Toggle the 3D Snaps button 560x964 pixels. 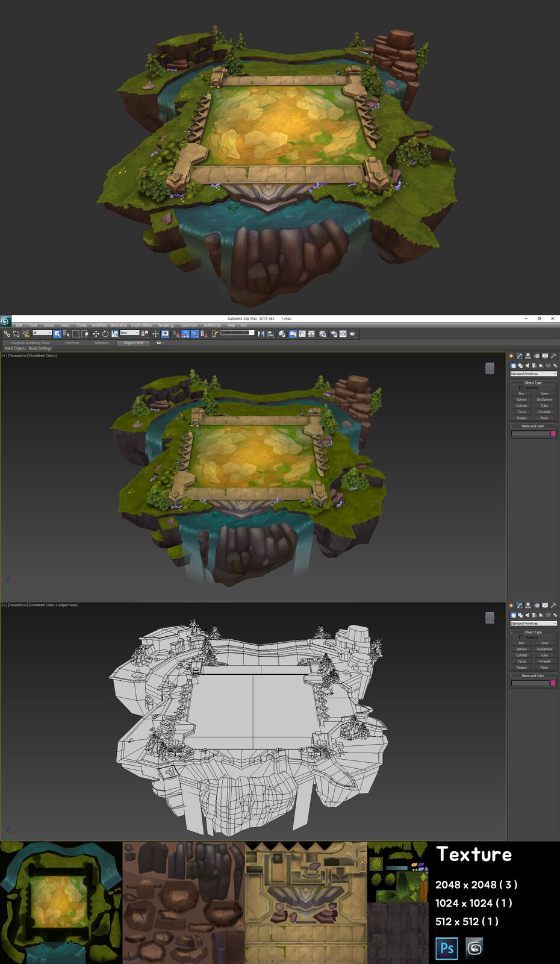coord(176,334)
